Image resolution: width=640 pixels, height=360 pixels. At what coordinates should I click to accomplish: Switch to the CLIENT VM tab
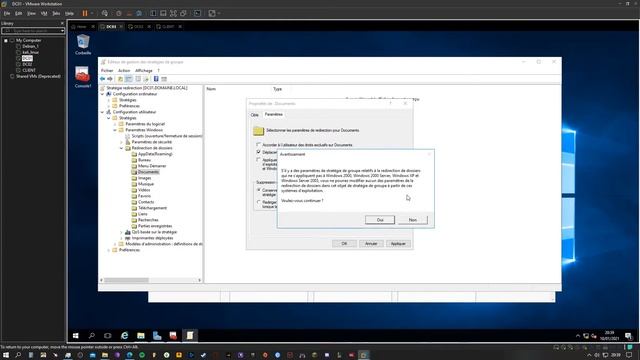tap(168, 27)
